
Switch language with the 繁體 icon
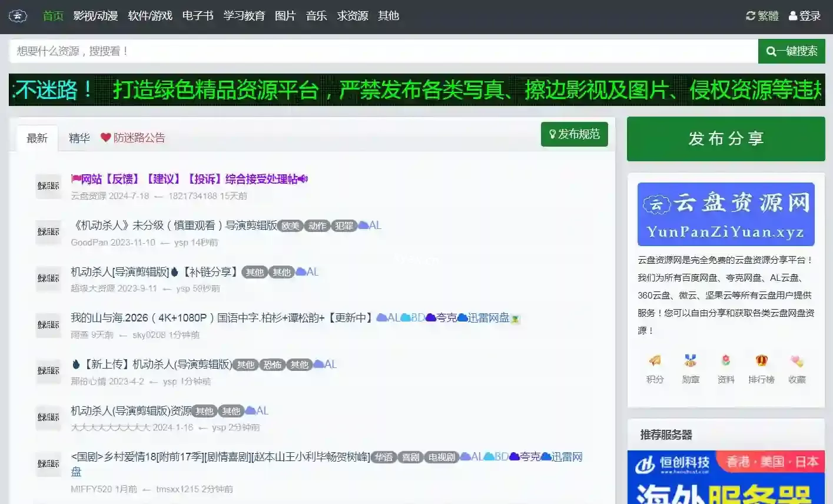coord(762,16)
